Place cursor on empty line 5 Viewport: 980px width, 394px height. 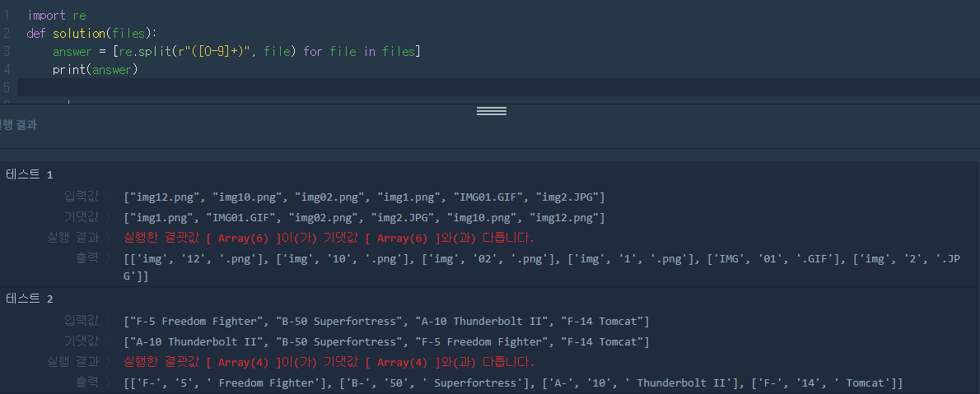[499, 87]
